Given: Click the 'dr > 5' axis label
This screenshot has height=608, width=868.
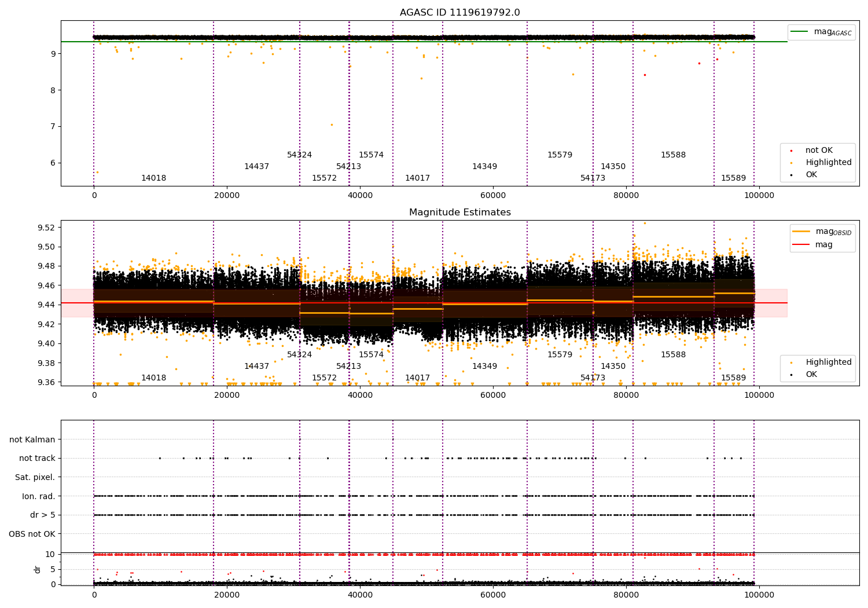Looking at the screenshot, I should tap(43, 515).
